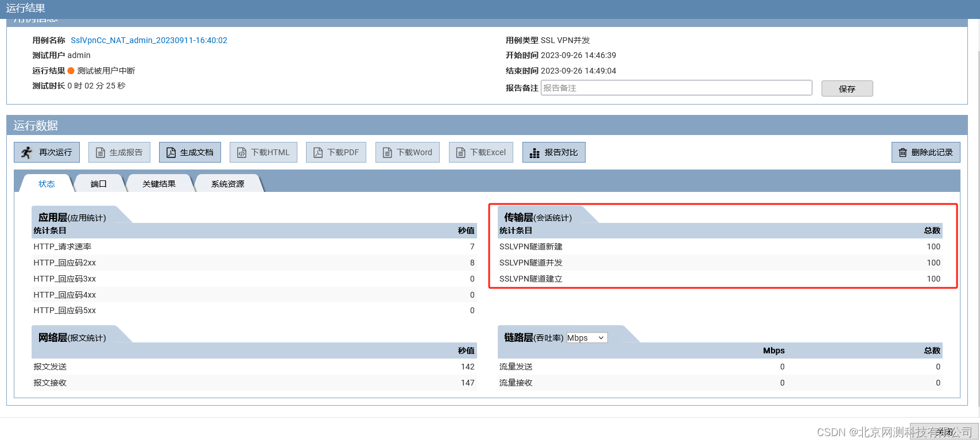Image resolution: width=980 pixels, height=443 pixels.
Task: Click the 报文发送 value 142
Action: click(468, 367)
